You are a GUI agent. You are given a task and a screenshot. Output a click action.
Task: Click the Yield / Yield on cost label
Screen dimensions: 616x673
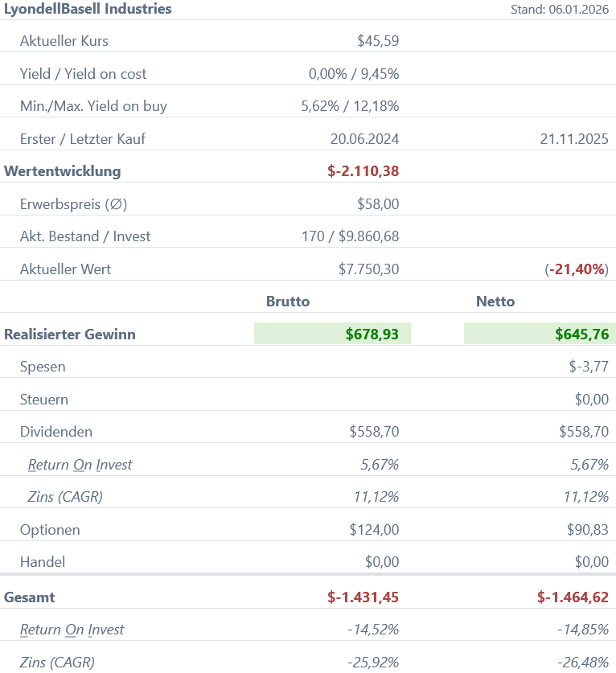coord(83,74)
